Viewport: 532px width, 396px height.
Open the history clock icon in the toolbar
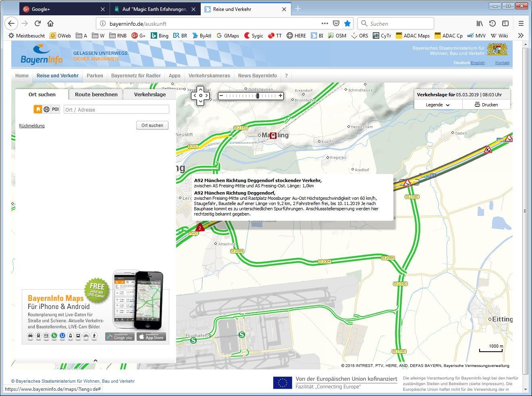click(x=492, y=23)
